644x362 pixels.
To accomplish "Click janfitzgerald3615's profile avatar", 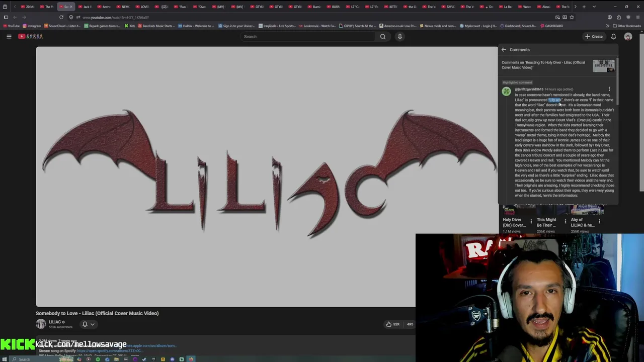I will 506,92.
